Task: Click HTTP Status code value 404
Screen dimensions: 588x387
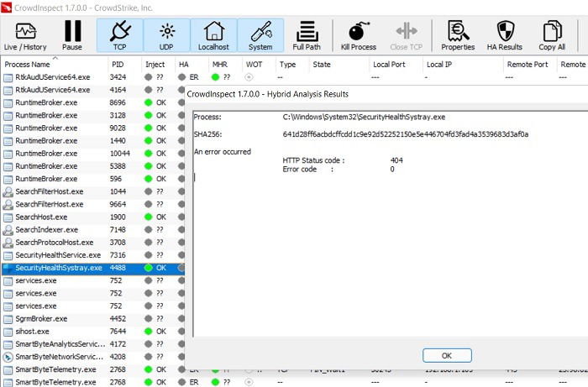Action: [x=396, y=160]
